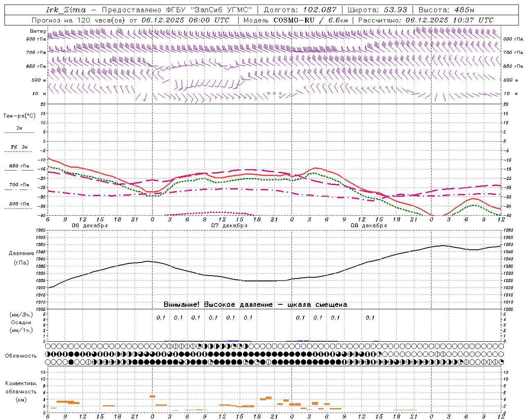Click the 'Рассчитано: 06.12.2025 10:37 UTC' timestamp
The height and width of the screenshot is (420, 525).
[x=426, y=20]
